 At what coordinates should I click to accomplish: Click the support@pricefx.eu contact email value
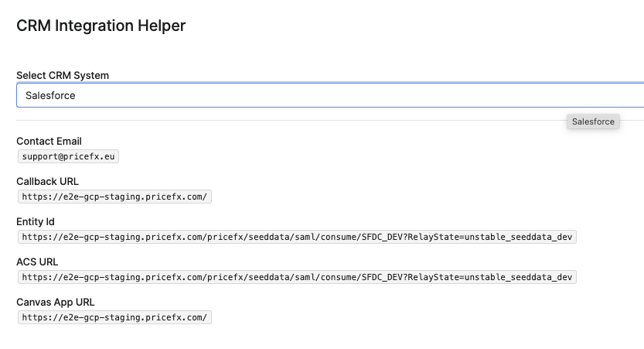(x=68, y=156)
